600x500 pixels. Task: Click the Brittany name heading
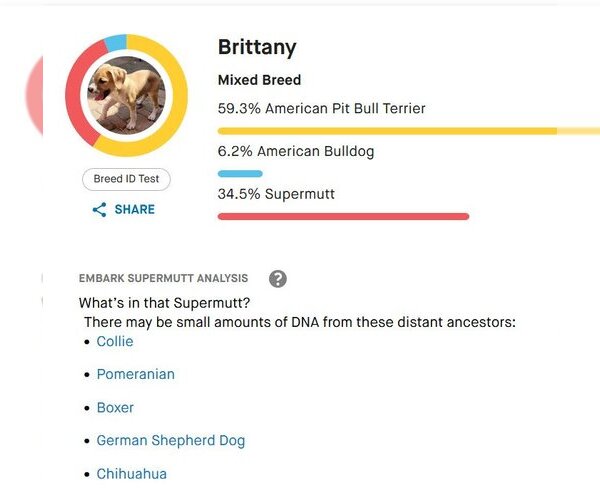point(257,48)
